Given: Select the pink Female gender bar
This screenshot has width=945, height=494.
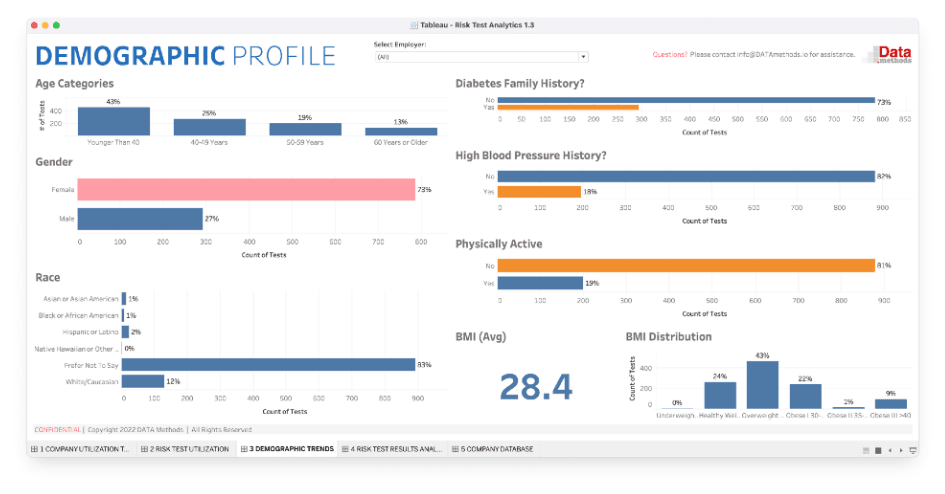Looking at the screenshot, I should [246, 189].
